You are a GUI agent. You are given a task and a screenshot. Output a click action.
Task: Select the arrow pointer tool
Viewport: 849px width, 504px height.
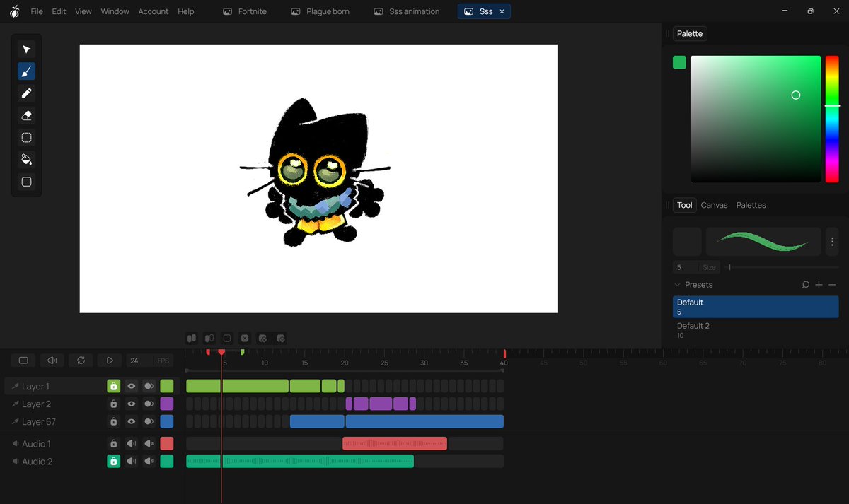click(x=27, y=49)
